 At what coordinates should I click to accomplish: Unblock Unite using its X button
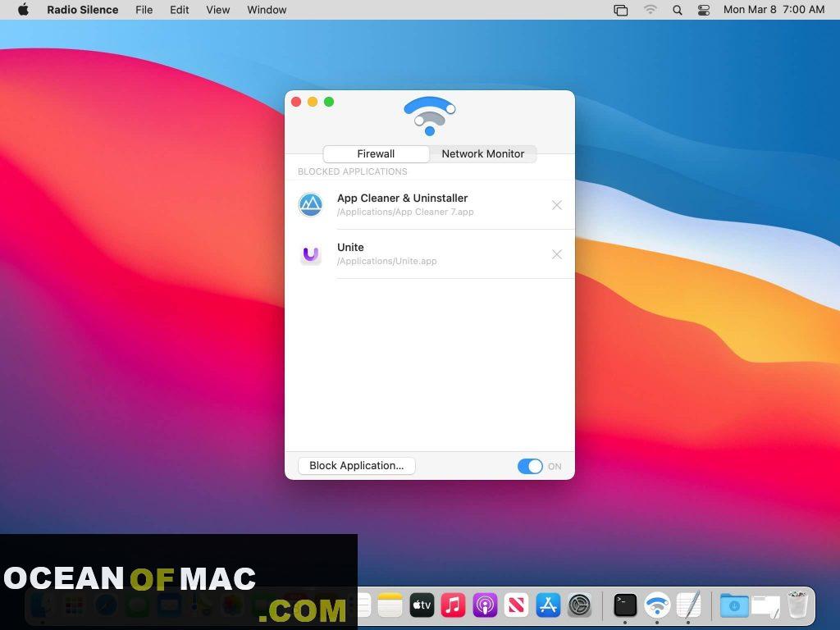tap(557, 254)
